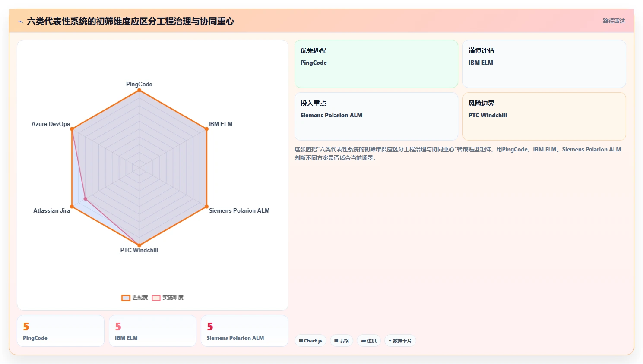This screenshot has height=364, width=643.
Task: Open the 谨慎评估 IBM ELM card
Action: [544, 64]
